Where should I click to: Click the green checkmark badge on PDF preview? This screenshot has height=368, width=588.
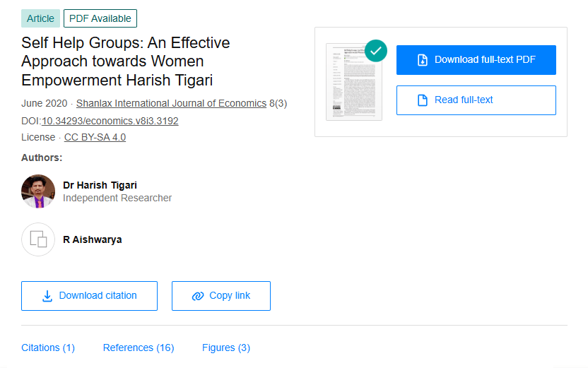coord(376,50)
